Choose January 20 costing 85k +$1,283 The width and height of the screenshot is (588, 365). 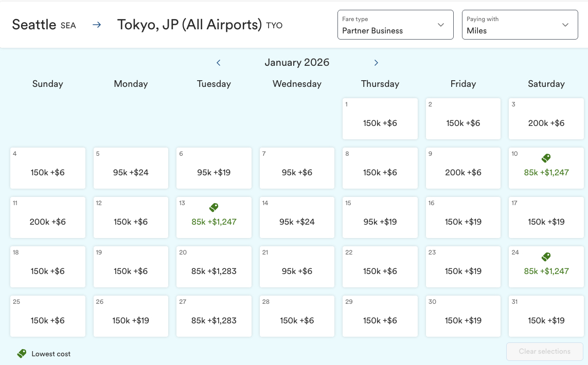tap(213, 267)
